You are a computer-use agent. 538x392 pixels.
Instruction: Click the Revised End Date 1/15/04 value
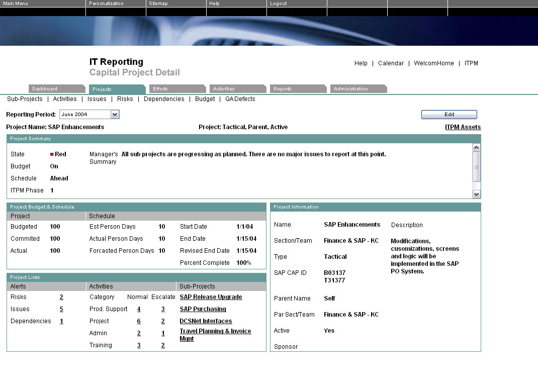tap(246, 251)
